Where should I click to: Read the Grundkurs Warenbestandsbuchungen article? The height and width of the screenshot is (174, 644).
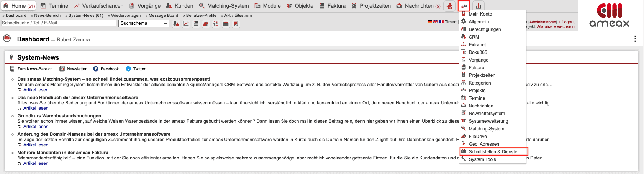(x=36, y=127)
